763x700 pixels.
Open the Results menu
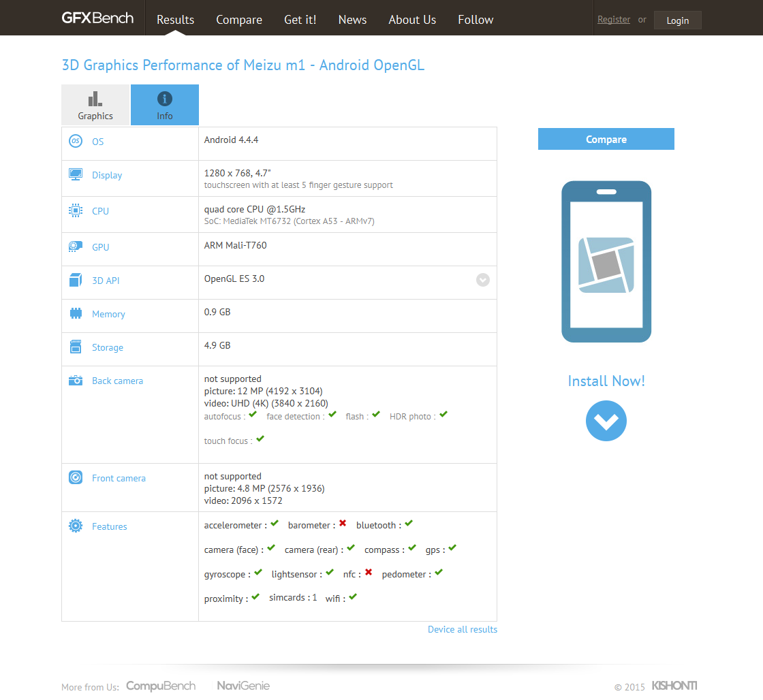[x=175, y=20]
